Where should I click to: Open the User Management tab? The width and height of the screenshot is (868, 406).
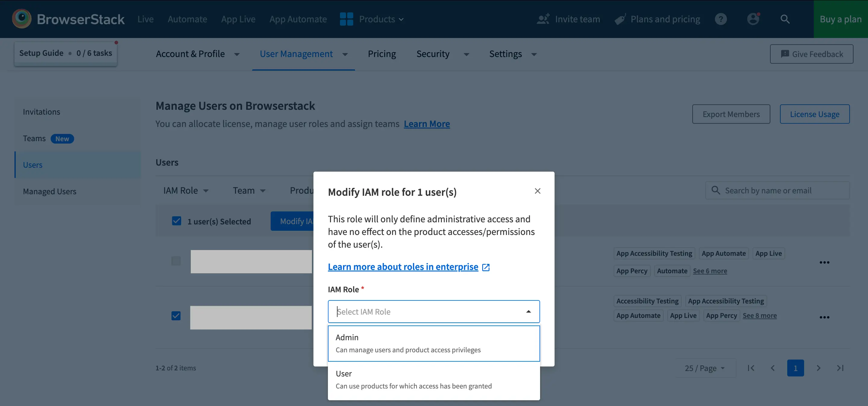(297, 54)
